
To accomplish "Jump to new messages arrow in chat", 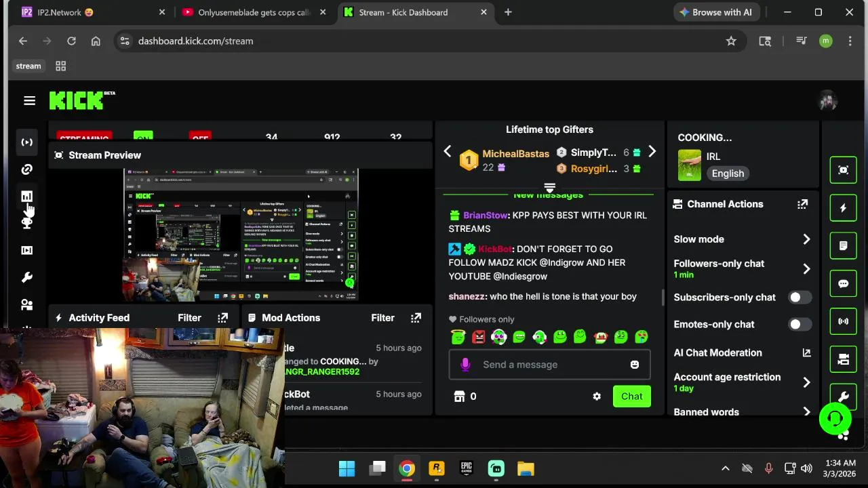I will [x=549, y=187].
